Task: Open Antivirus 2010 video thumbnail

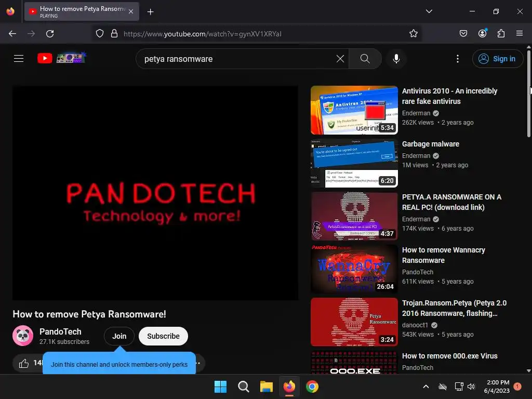Action: [x=354, y=110]
